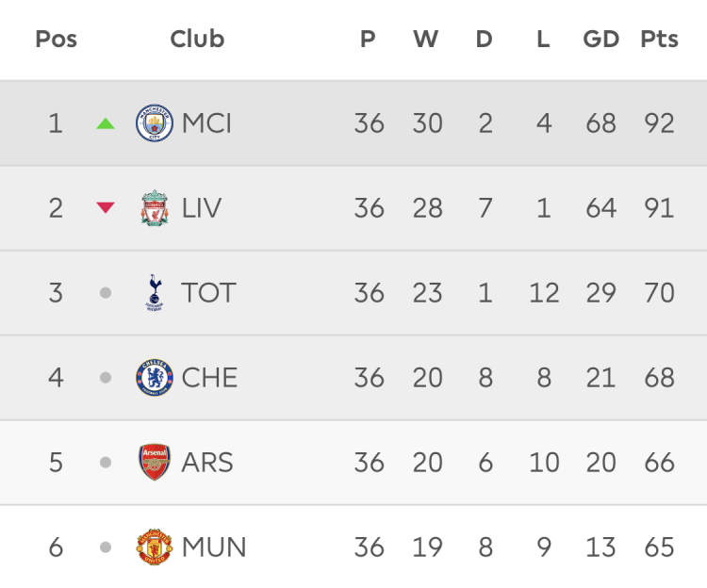Click the red down arrow beside LIV
Screen dimensions: 707x588
tap(106, 208)
